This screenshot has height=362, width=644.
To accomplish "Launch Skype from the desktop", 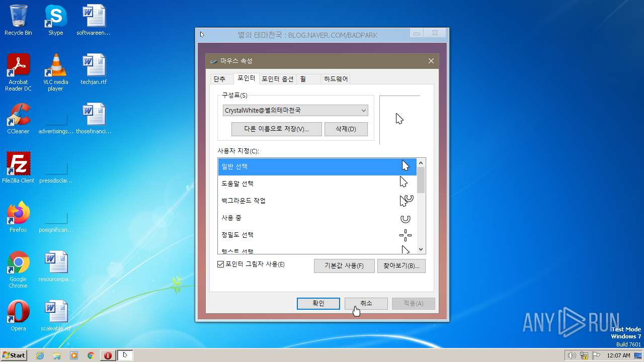I will [x=55, y=20].
